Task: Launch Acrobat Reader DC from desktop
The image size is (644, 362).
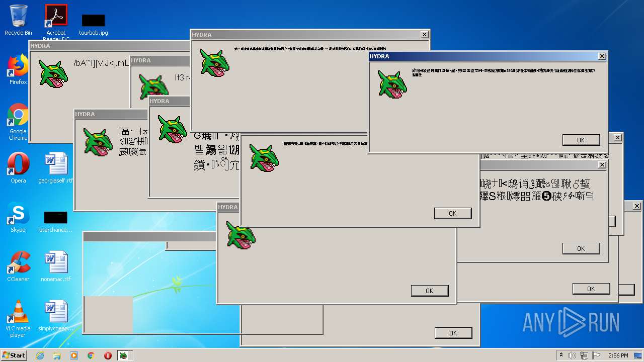Action: (56, 22)
